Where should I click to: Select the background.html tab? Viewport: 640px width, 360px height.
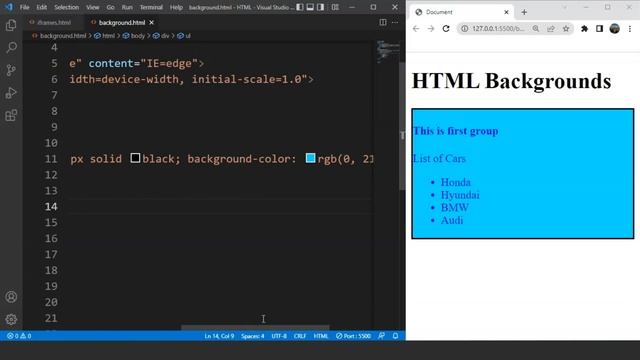point(122,22)
